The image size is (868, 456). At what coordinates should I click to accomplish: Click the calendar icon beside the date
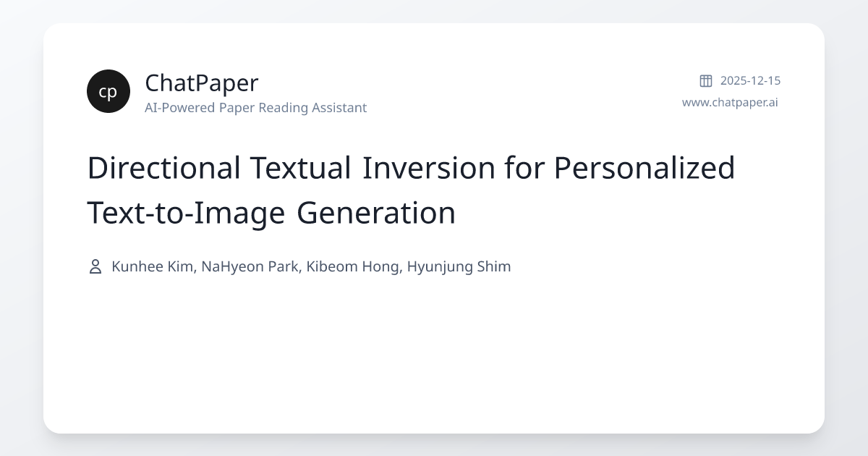(x=706, y=80)
